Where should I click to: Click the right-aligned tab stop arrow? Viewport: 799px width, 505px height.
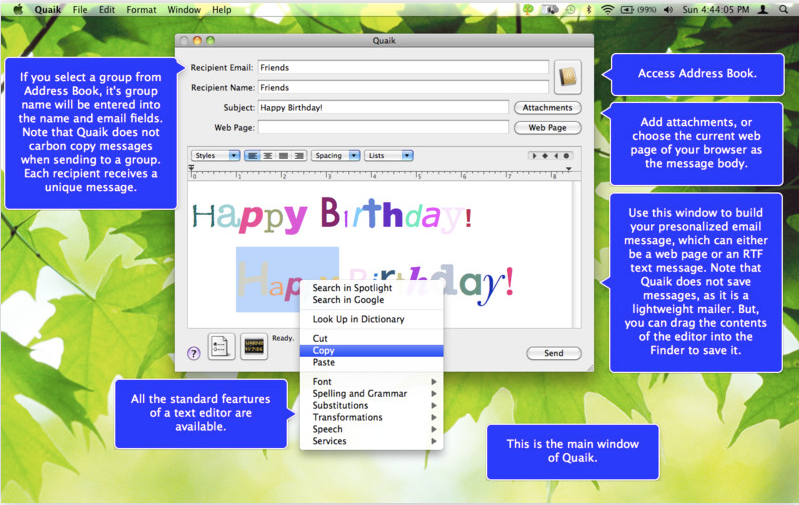click(555, 155)
